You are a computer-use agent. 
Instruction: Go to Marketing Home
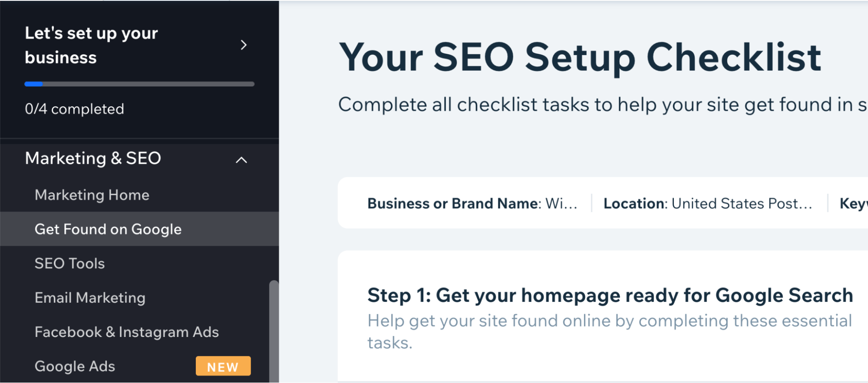pos(92,195)
